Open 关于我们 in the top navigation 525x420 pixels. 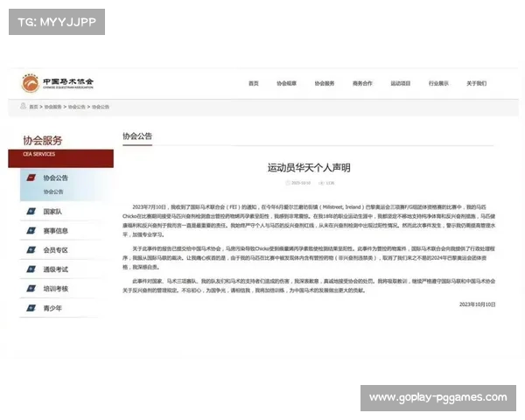click(477, 83)
